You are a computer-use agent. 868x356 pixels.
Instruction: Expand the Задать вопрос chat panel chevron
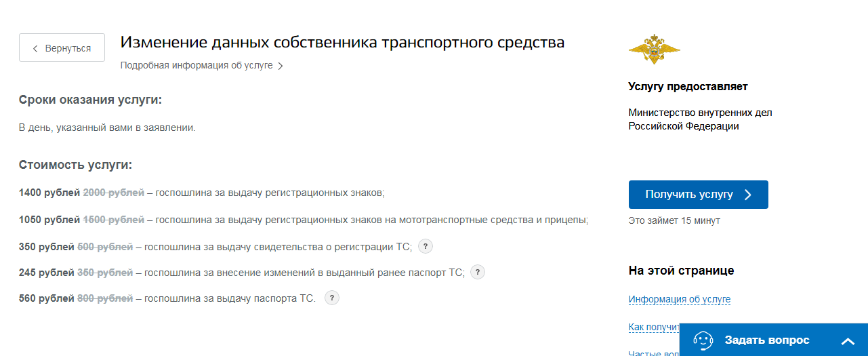[x=848, y=341]
